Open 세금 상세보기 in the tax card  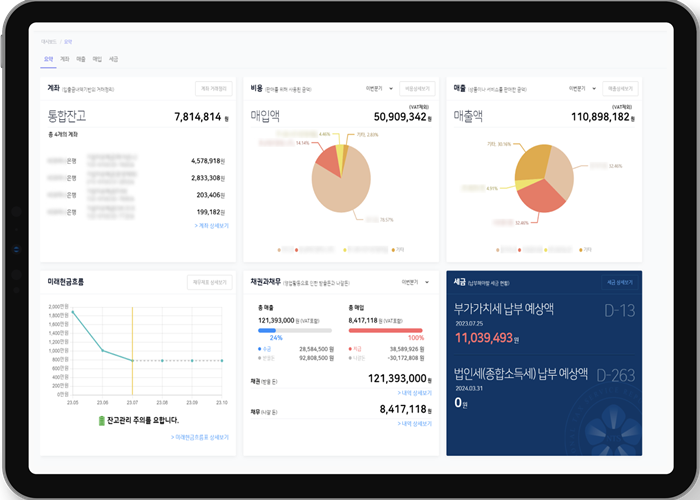tap(620, 282)
